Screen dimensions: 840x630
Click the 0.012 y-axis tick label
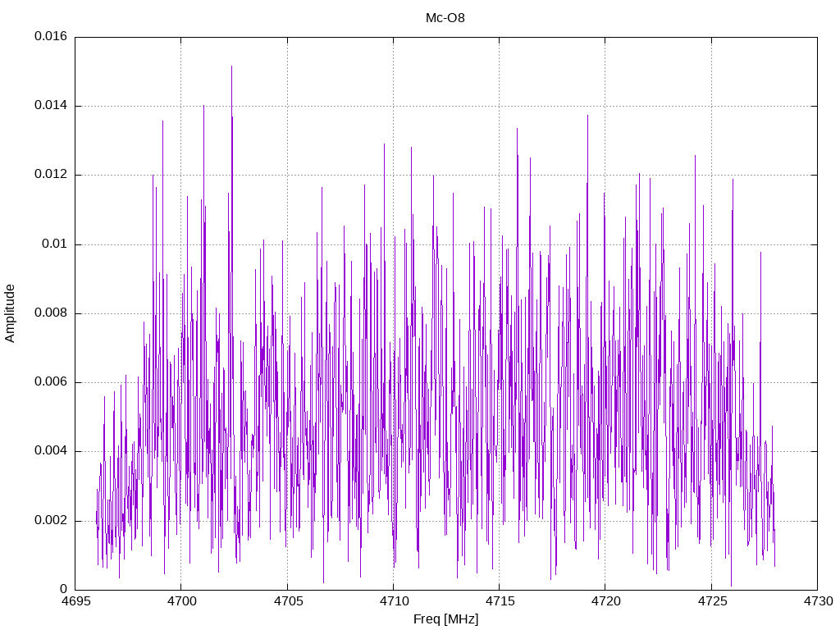(x=51, y=175)
